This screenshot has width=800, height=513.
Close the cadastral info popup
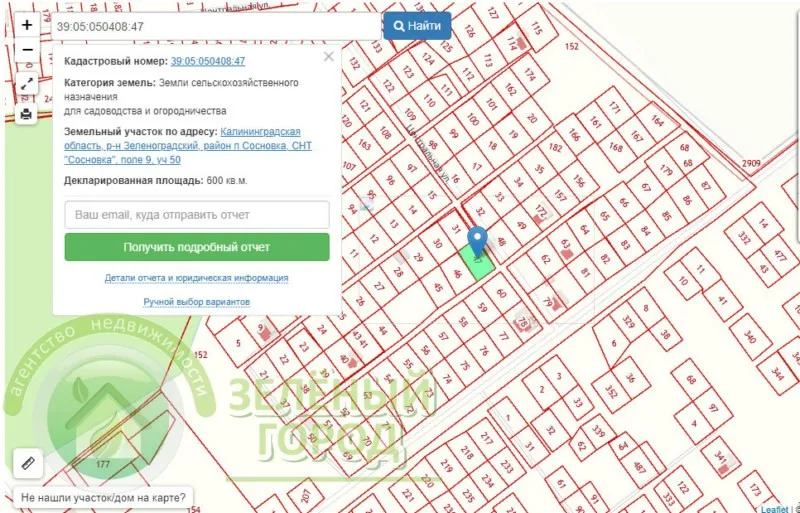pos(329,57)
